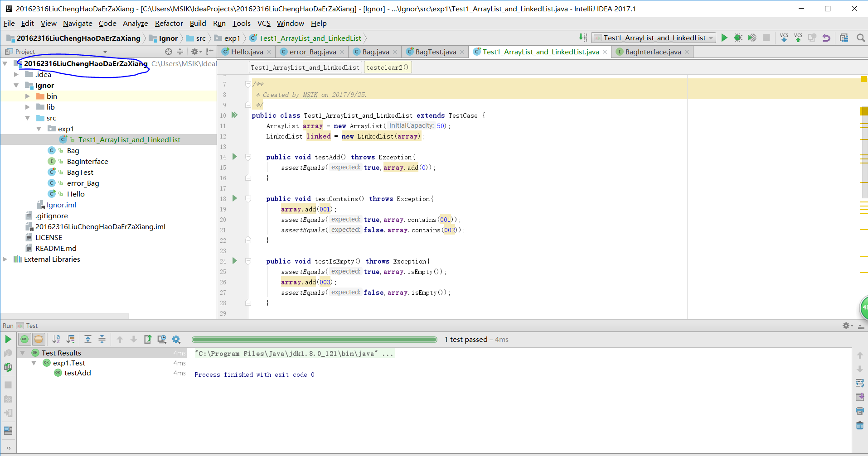The width and height of the screenshot is (868, 456).
Task: Open Project panel settings gear
Action: [195, 52]
